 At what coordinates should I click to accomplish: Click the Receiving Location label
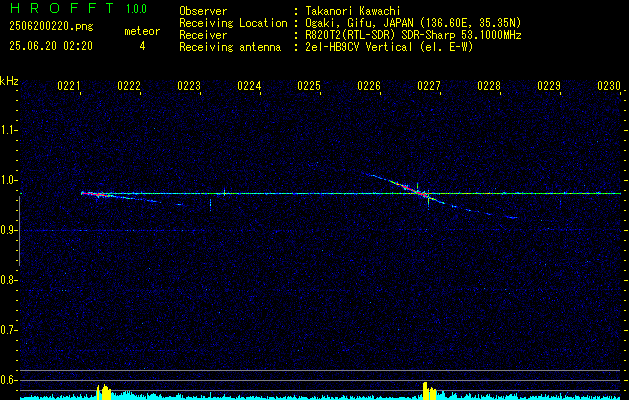[x=233, y=23]
